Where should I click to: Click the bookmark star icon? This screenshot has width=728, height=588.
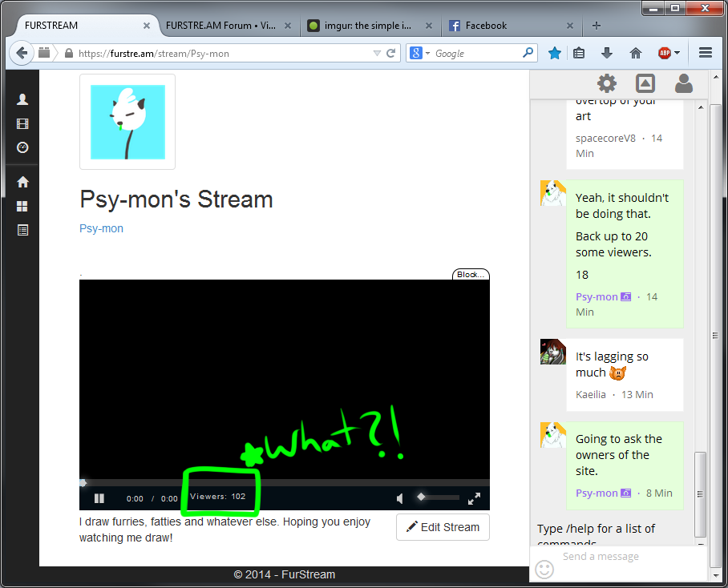pos(554,54)
